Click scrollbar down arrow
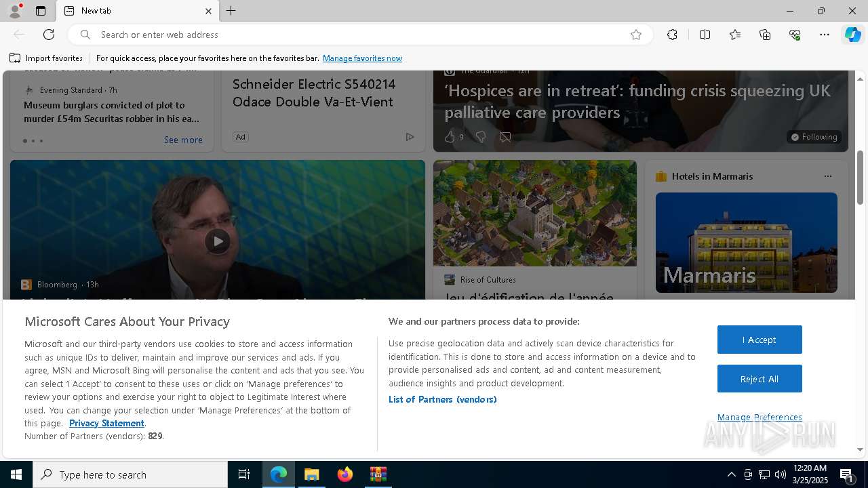This screenshot has height=488, width=868. click(861, 449)
